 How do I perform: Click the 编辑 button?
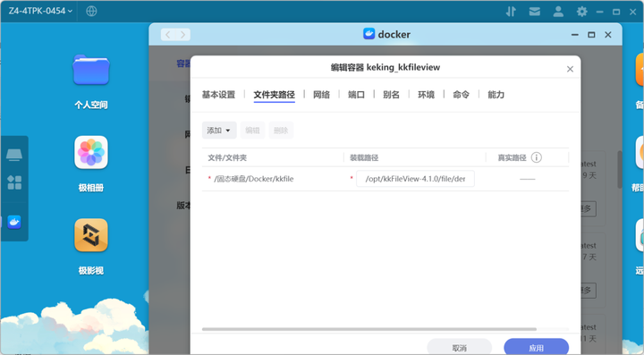(x=252, y=131)
